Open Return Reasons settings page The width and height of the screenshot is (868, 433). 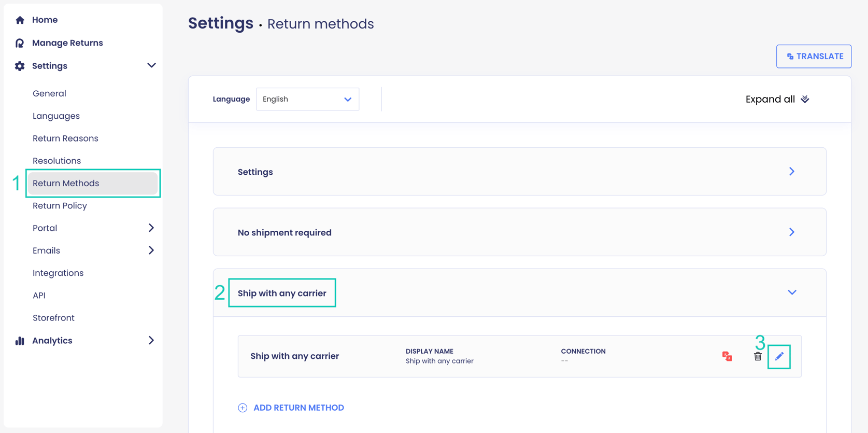tap(65, 138)
